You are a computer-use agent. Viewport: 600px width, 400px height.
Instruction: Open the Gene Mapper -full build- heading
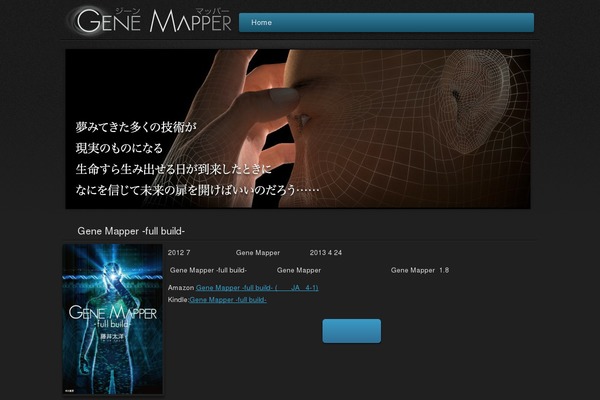tap(131, 231)
